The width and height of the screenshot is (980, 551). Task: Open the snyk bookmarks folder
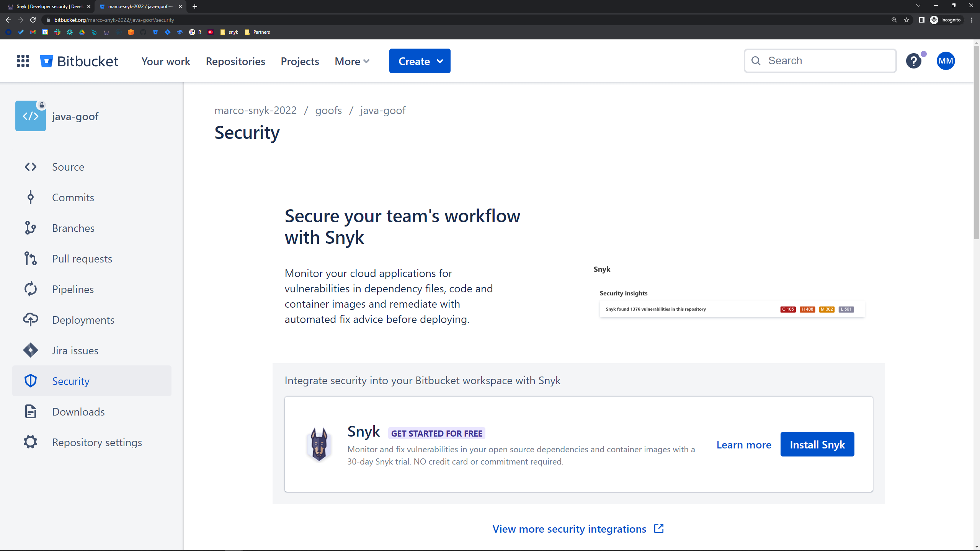pos(229,32)
